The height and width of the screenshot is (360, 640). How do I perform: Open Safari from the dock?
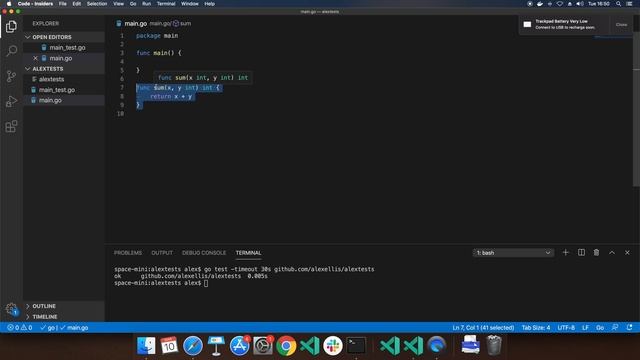(x=193, y=346)
